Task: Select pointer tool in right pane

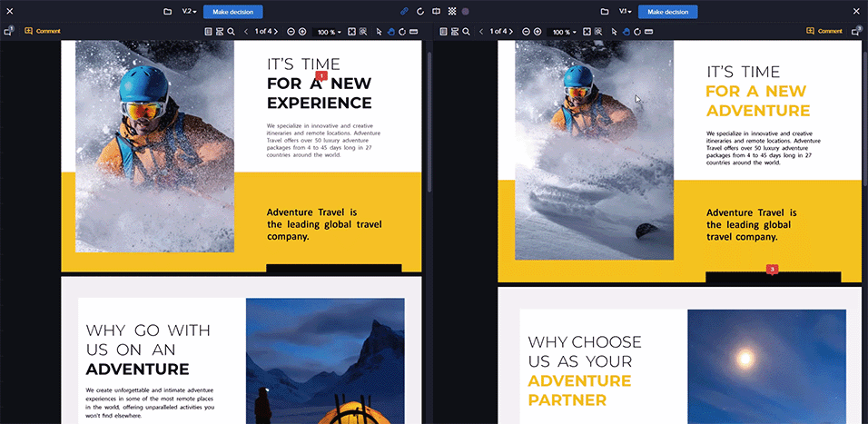Action: point(615,32)
